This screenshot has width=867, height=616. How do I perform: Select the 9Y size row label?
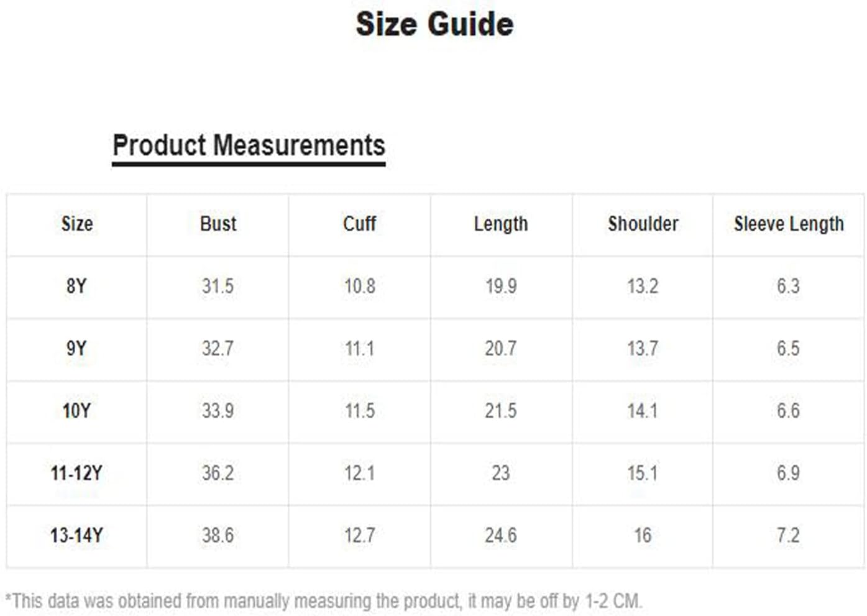click(x=76, y=348)
